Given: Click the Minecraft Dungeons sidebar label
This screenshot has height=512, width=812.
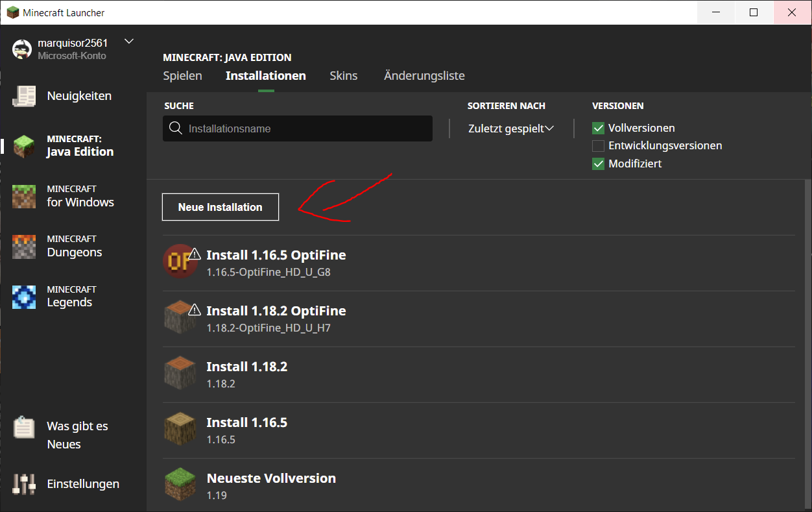Looking at the screenshot, I should point(75,246).
